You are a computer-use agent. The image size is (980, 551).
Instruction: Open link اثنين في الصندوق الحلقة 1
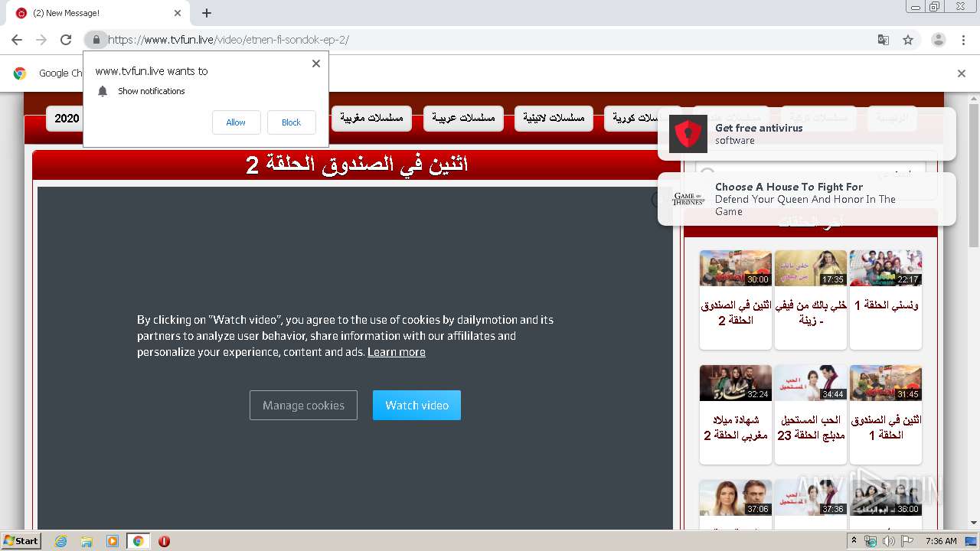click(886, 428)
